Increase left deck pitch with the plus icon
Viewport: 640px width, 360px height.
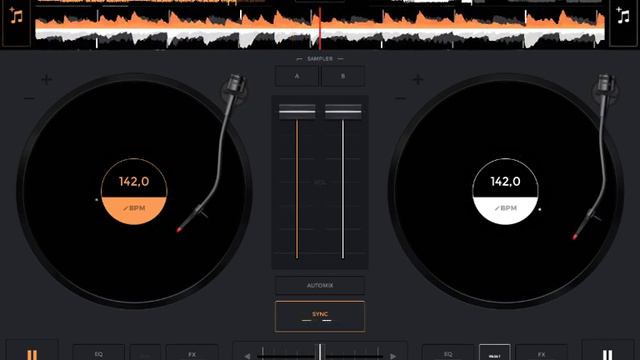click(x=46, y=79)
